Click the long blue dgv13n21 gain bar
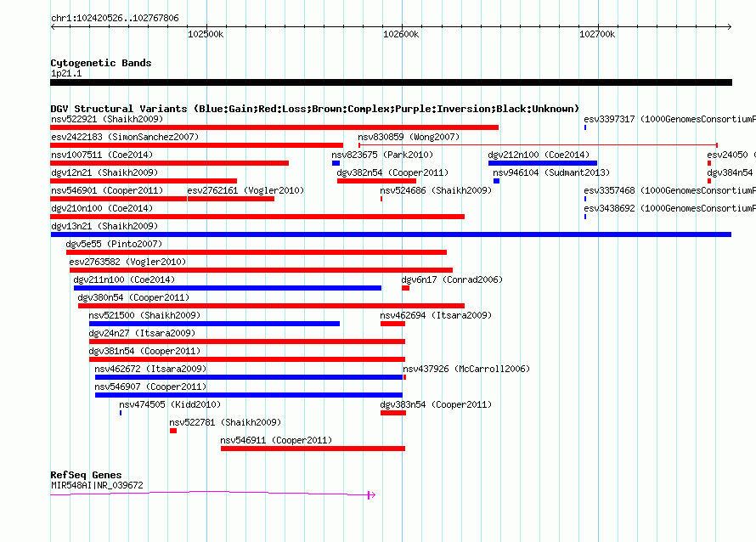Image resolution: width=756 pixels, height=542 pixels. coord(391,234)
